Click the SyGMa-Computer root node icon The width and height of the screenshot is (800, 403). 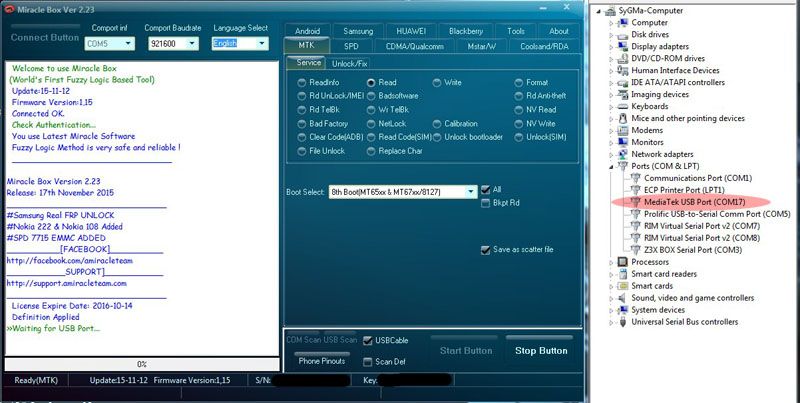click(611, 10)
